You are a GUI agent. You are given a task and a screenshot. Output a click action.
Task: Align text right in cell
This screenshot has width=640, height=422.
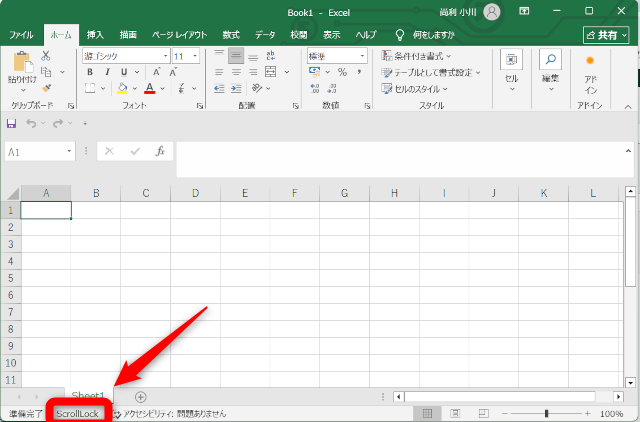[x=253, y=72]
